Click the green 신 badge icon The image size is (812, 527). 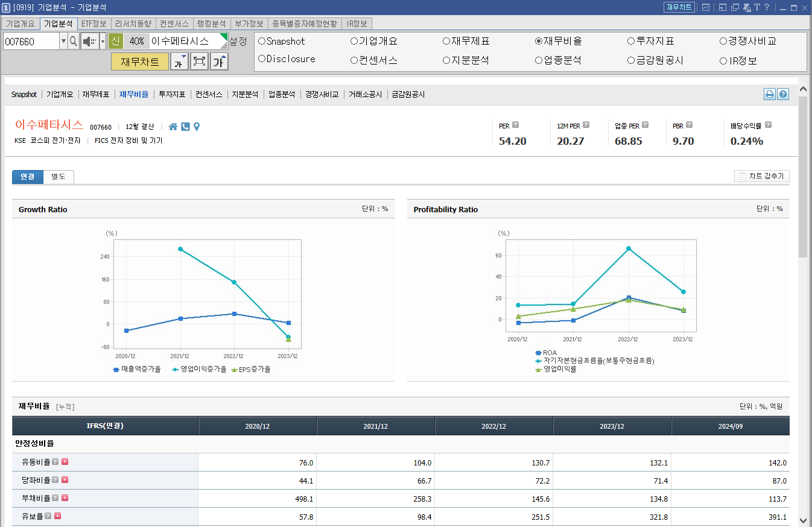click(116, 41)
